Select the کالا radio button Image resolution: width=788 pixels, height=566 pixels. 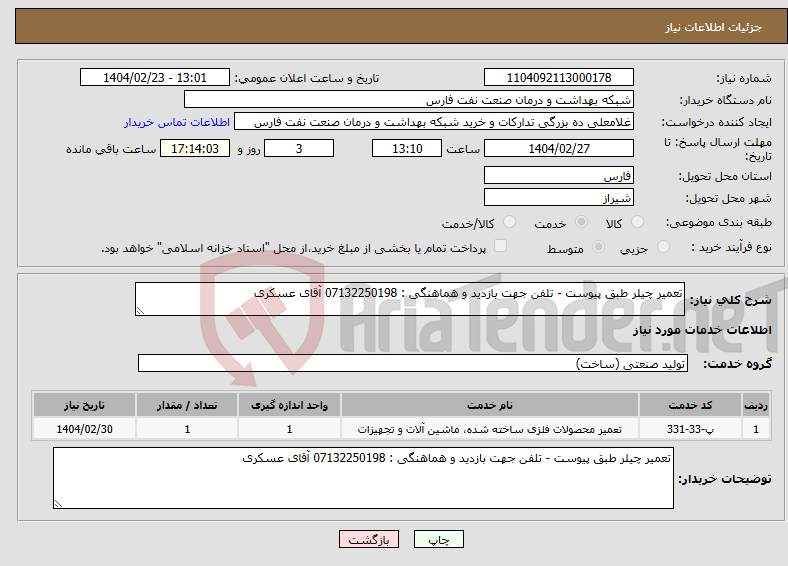click(x=637, y=222)
